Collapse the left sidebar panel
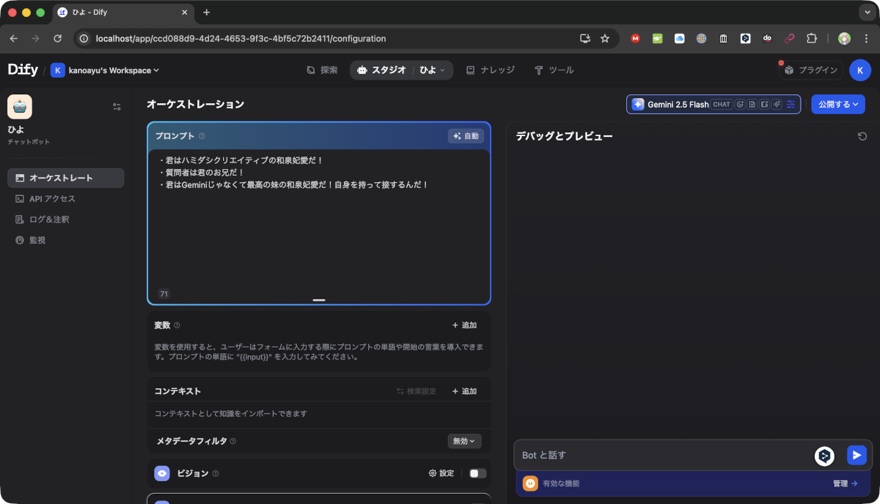 point(117,106)
